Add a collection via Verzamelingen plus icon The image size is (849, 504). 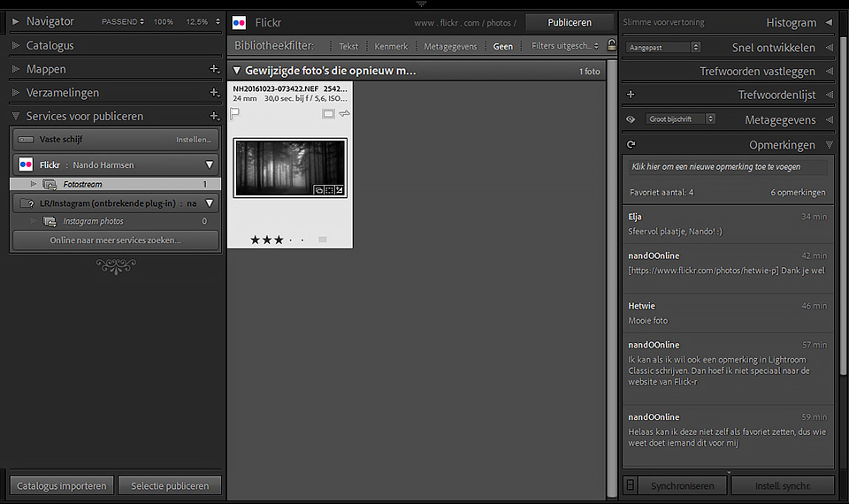pos(214,93)
